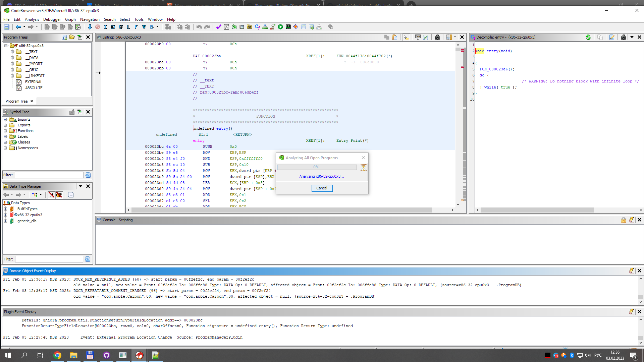Open the Decompile panel options dropdown arrow
This screenshot has width=644, height=362.
tap(632, 37)
